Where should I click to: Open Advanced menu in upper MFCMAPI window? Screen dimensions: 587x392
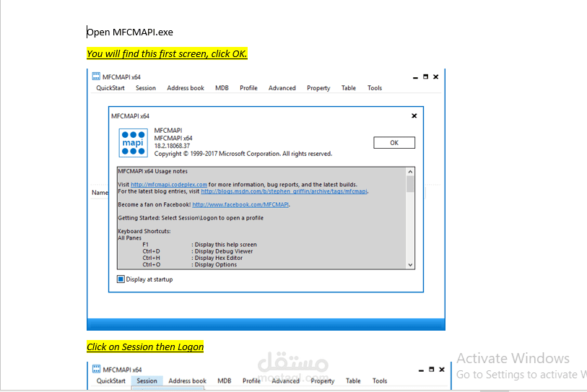coord(282,88)
